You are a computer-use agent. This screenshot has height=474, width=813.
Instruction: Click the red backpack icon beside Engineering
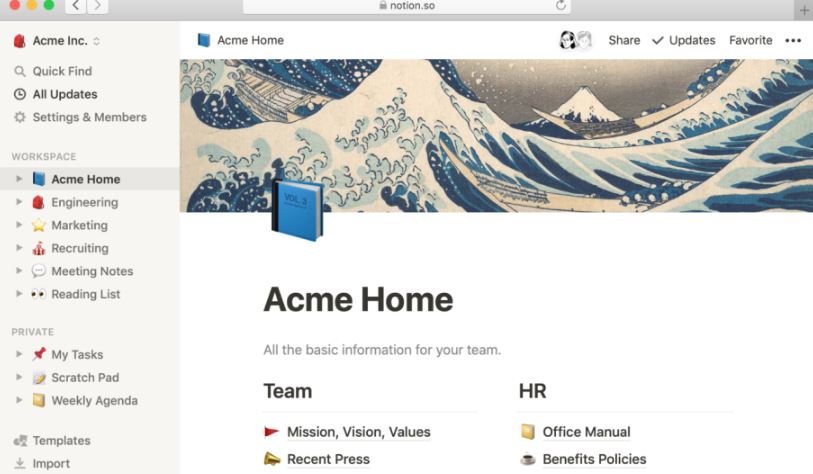tap(38, 202)
